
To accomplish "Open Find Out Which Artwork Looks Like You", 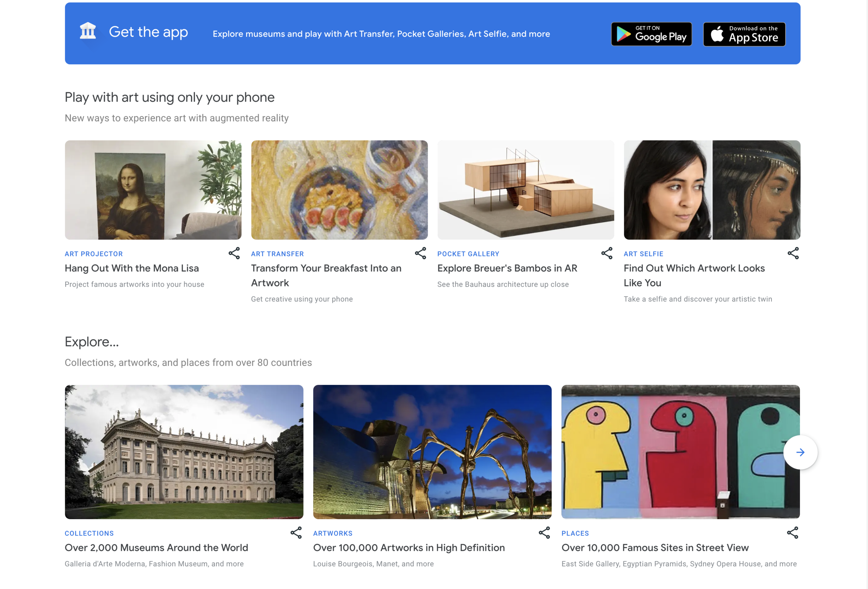I will [x=694, y=276].
